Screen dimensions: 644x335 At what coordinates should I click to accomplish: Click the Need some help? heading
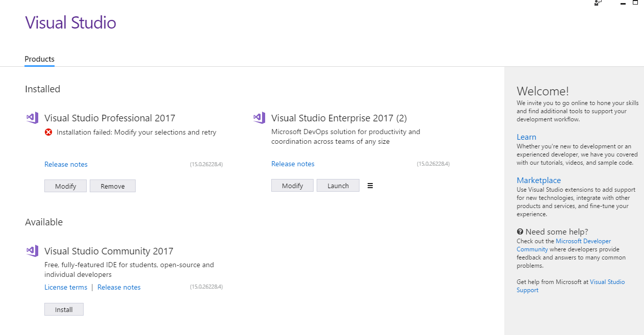coord(557,231)
